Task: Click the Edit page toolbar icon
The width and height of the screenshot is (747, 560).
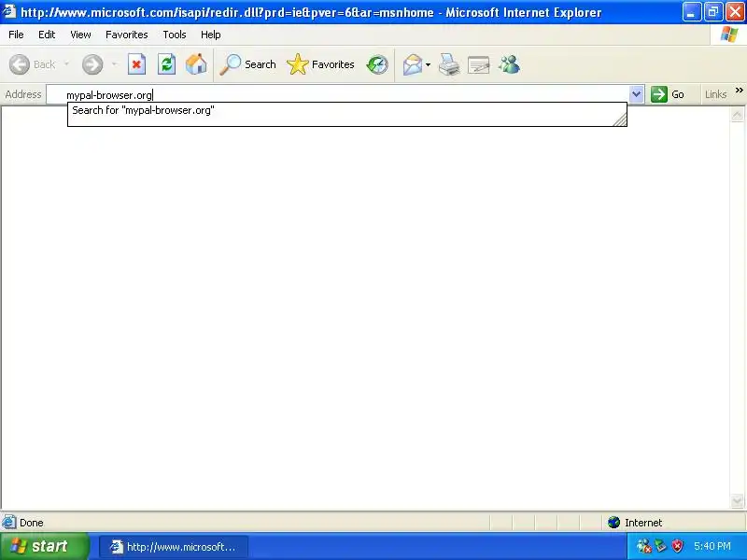Action: pyautogui.click(x=478, y=64)
